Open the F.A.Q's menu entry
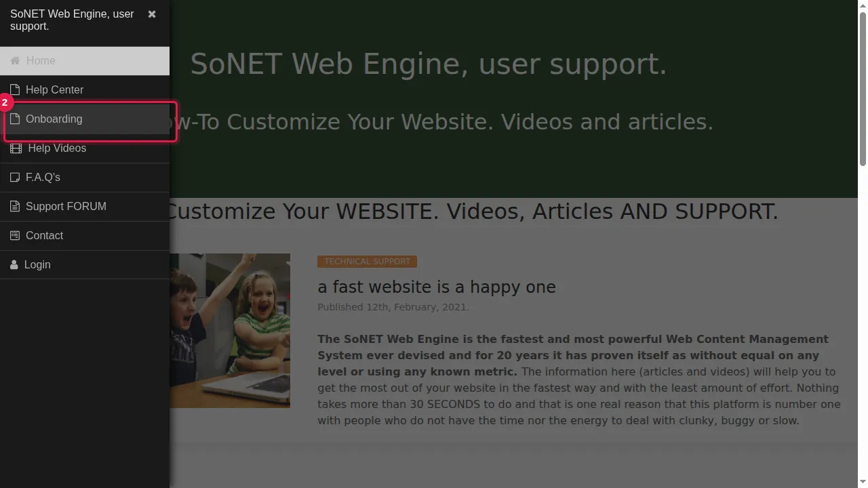868x488 pixels. [x=85, y=177]
